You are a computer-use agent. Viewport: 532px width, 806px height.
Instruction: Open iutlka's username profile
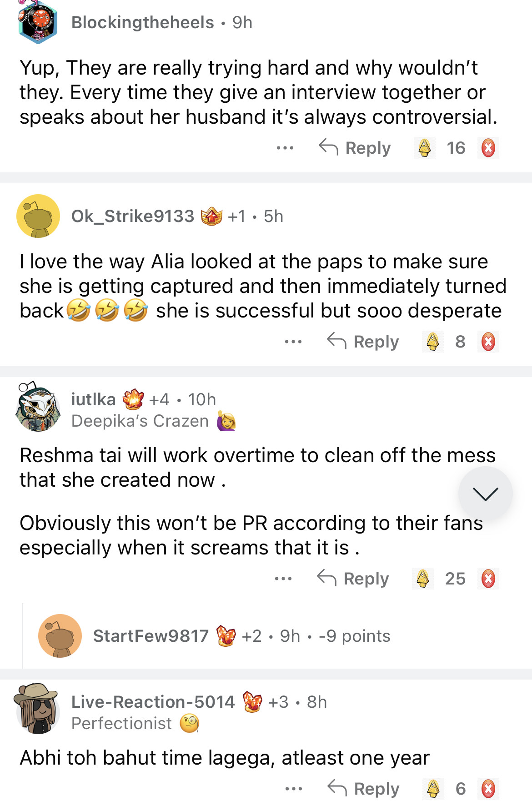click(93, 399)
